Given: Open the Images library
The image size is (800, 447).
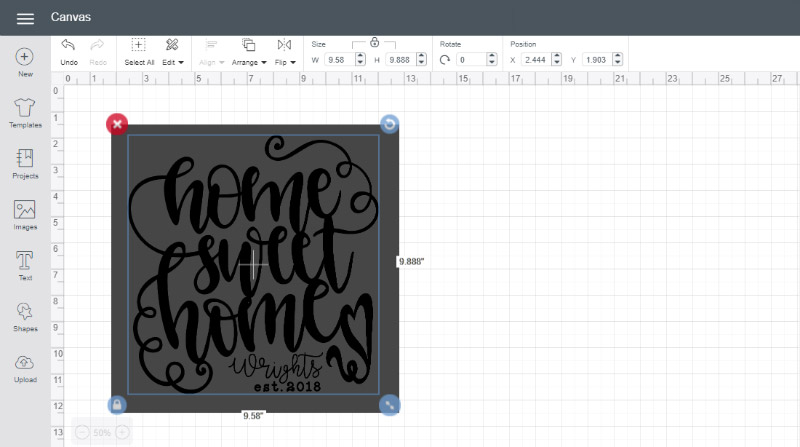Looking at the screenshot, I should click(24, 215).
